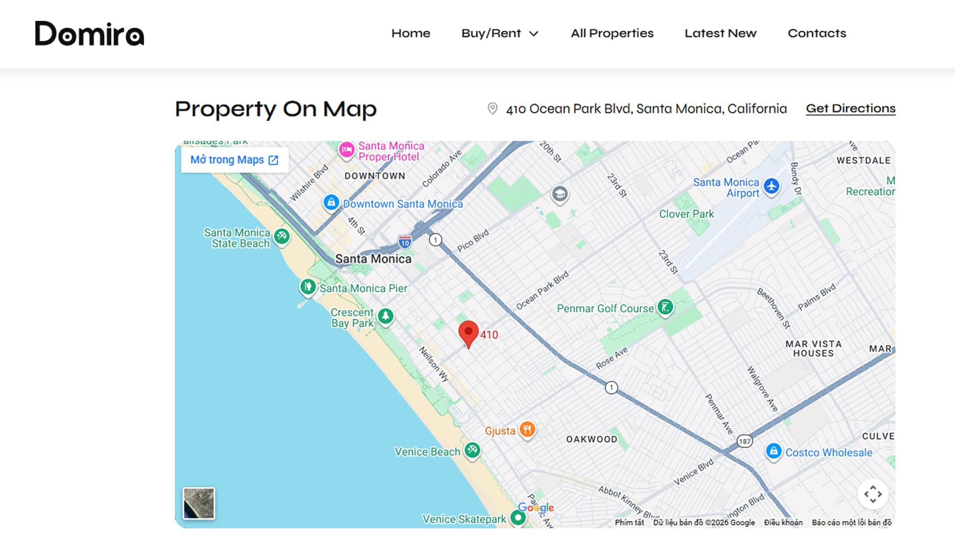This screenshot has height=560, width=955.
Task: Toggle the map camera controls button
Action: coord(873,494)
